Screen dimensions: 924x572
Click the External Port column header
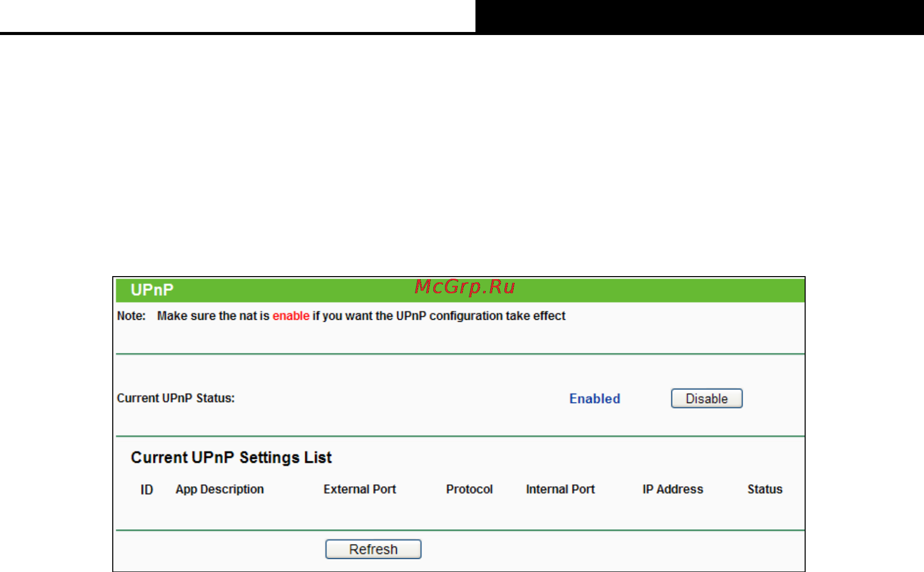click(x=360, y=489)
